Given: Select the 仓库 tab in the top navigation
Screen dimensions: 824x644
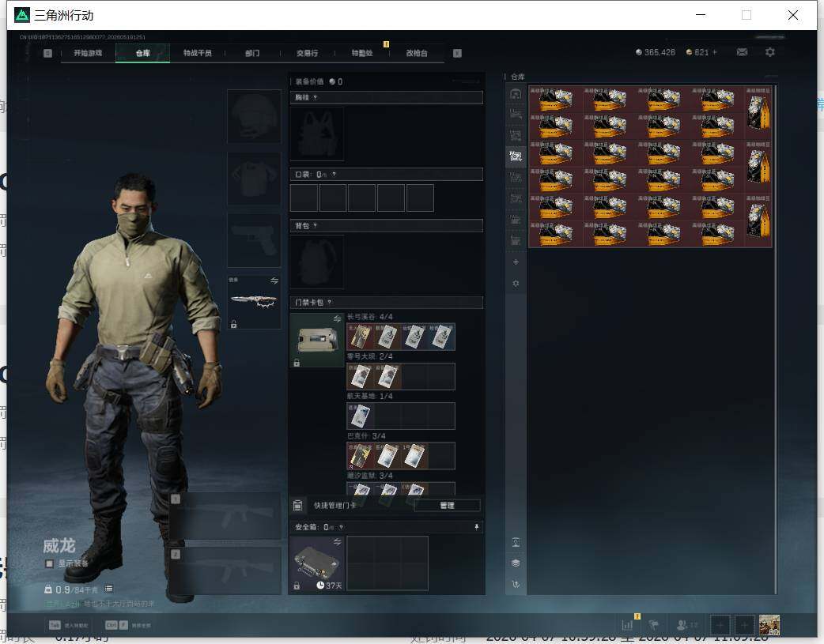Looking at the screenshot, I should click(x=143, y=53).
